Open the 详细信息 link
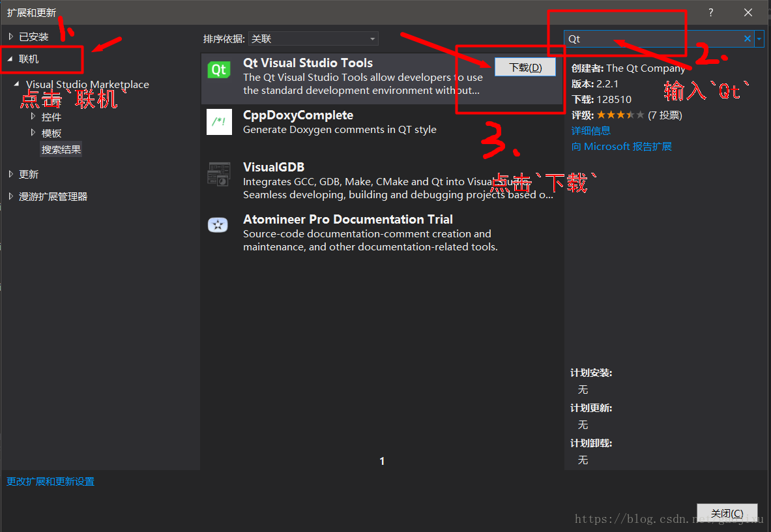The height and width of the screenshot is (532, 771). [x=590, y=131]
